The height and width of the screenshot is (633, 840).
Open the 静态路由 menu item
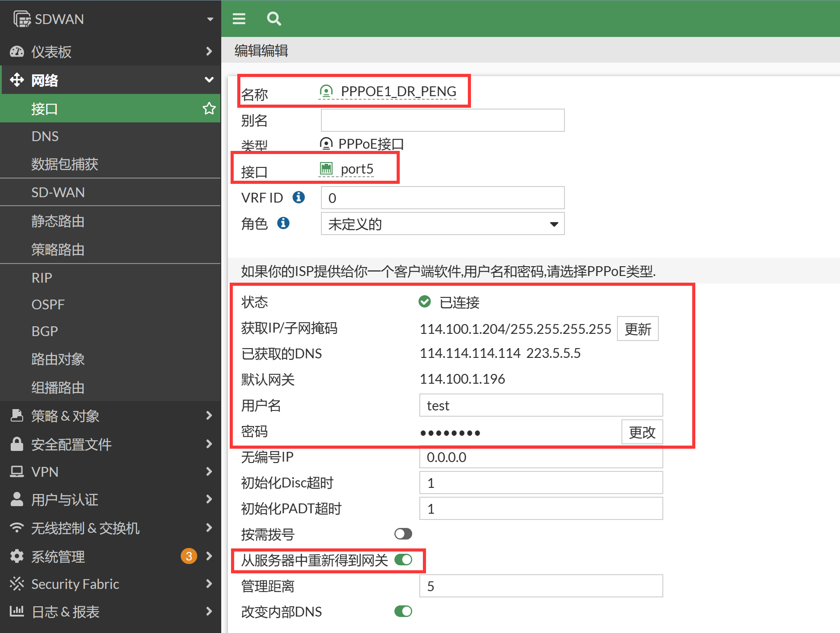tap(58, 221)
